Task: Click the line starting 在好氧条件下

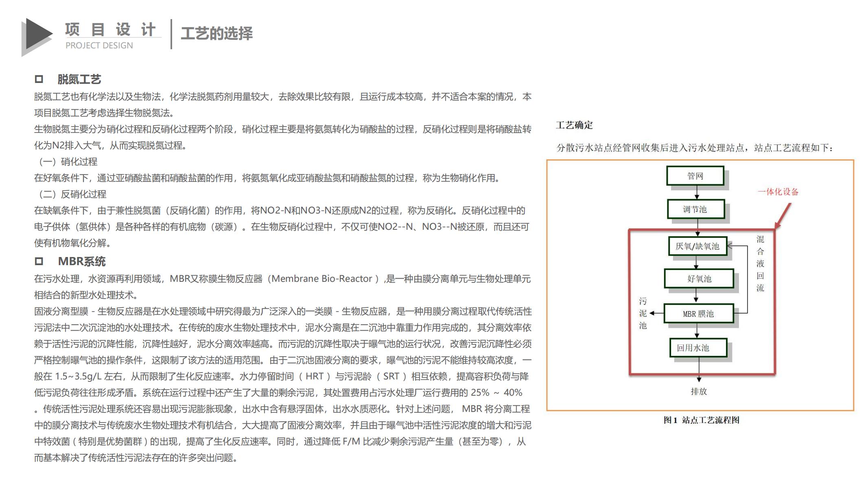Action: point(268,178)
